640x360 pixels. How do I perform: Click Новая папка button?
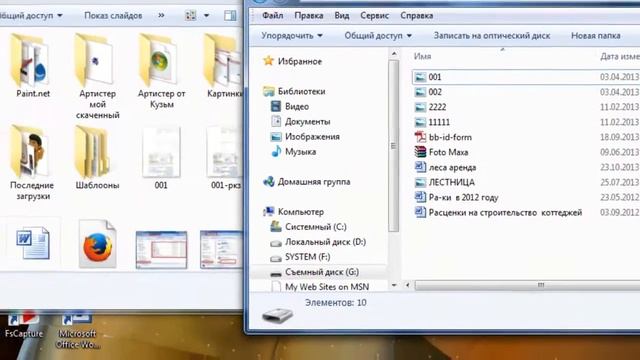[x=596, y=36]
